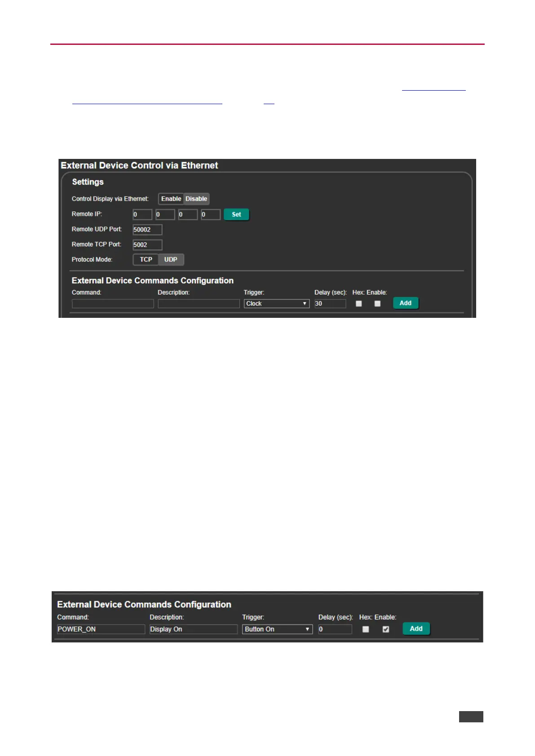
Task: Click fourth Remote IP octet field
Action: (211, 215)
